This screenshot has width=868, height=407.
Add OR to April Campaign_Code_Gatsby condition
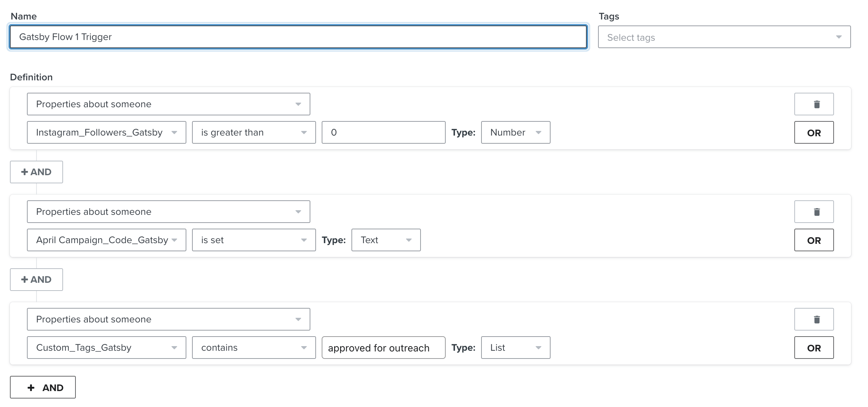click(814, 240)
